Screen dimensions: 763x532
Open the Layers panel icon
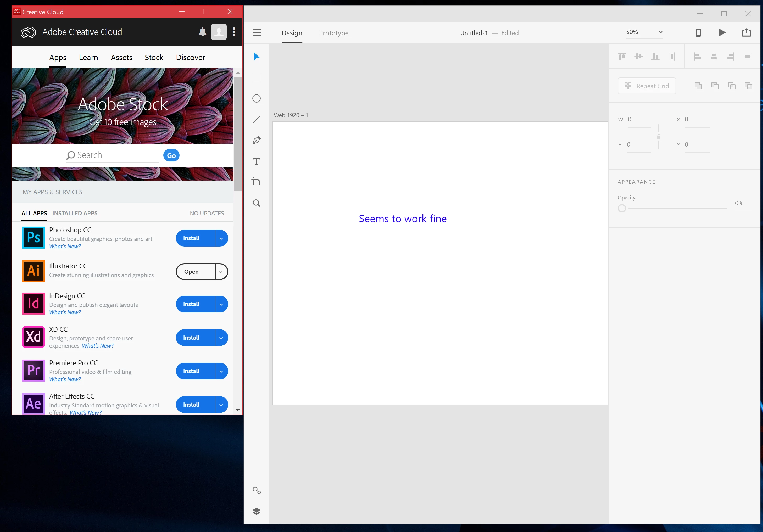click(x=256, y=511)
